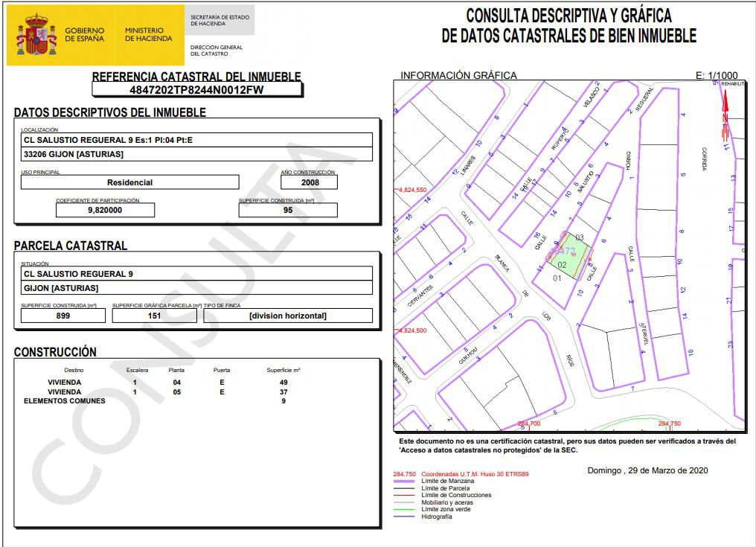Click parcel situation CL SALUSTIO REGUERAL 9

click(196, 274)
